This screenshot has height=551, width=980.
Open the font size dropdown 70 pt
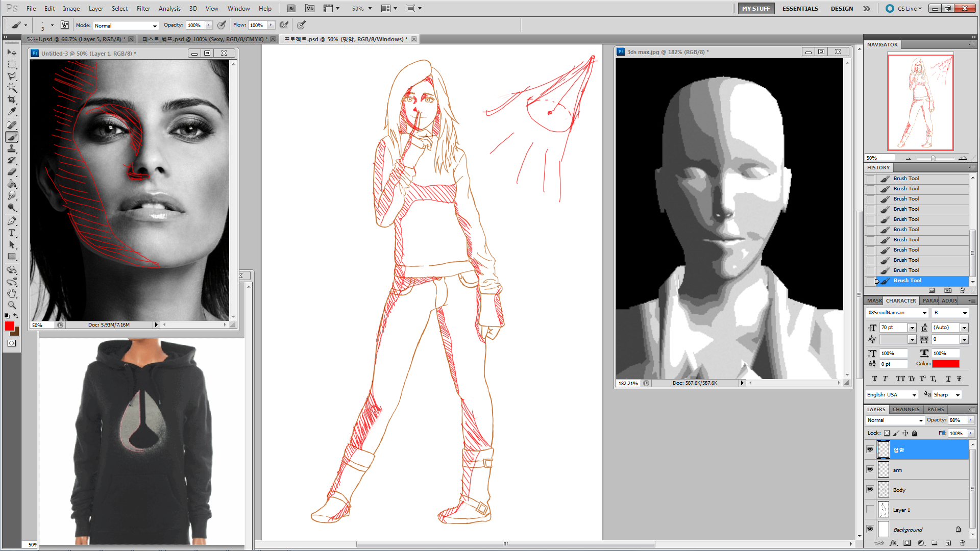coord(912,328)
